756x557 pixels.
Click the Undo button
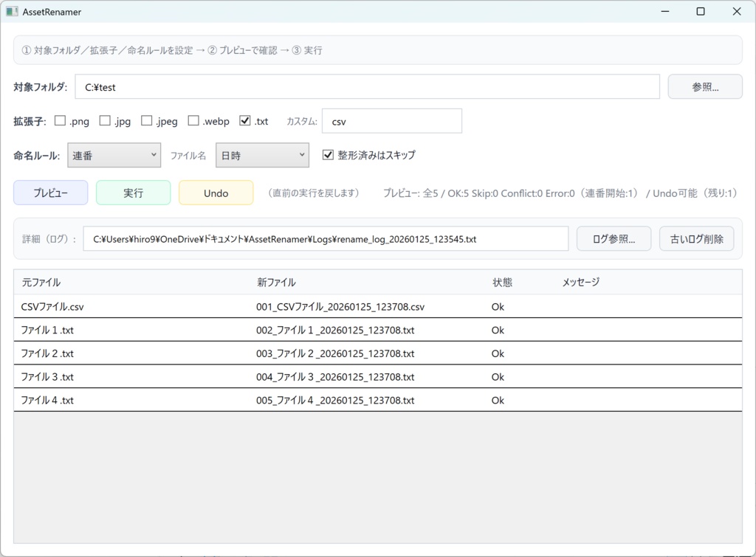[216, 192]
